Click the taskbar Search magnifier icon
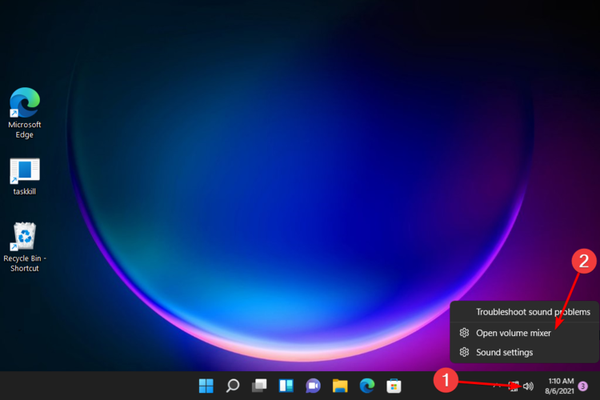Image resolution: width=600 pixels, height=400 pixels. [232, 385]
